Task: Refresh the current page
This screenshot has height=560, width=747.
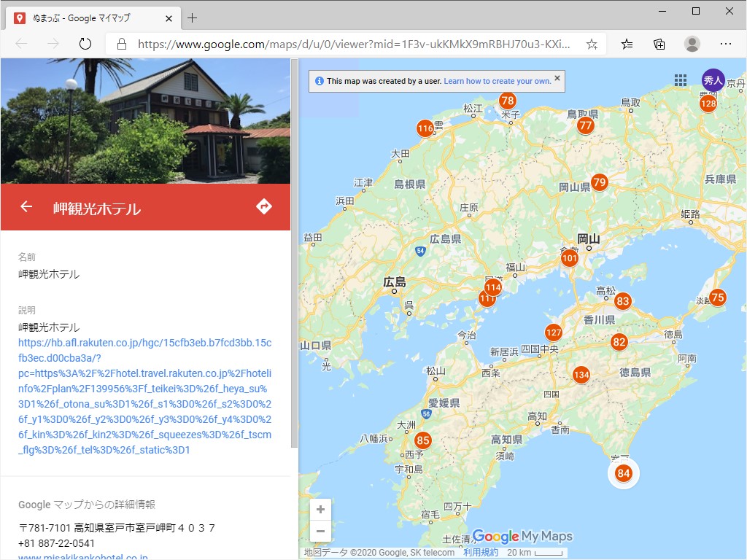Action: coord(85,44)
